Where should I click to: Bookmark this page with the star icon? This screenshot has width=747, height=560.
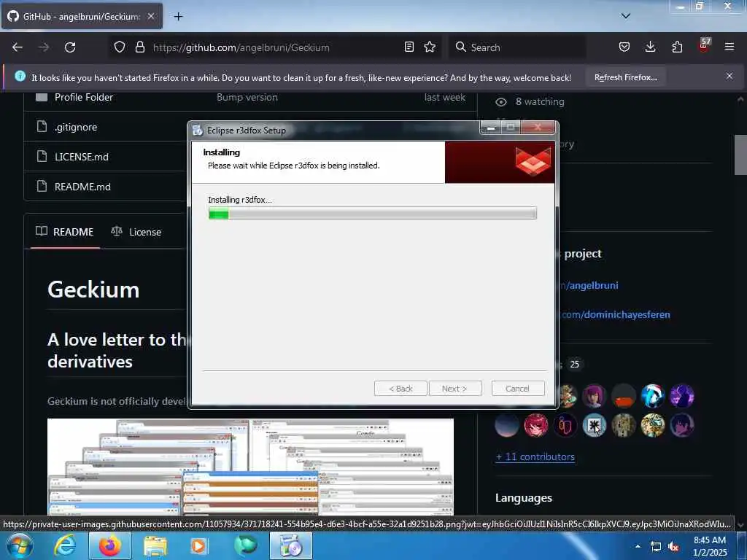point(430,47)
